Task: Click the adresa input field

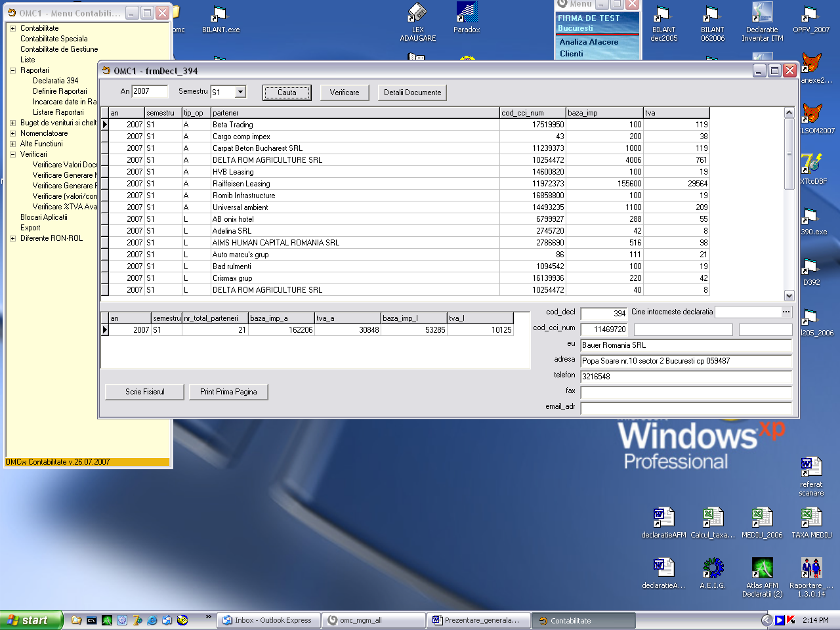Action: 686,361
